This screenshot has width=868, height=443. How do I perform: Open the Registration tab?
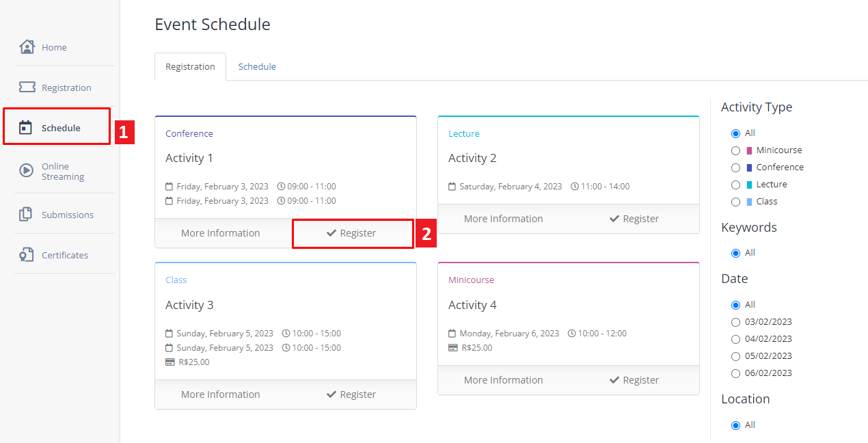190,67
